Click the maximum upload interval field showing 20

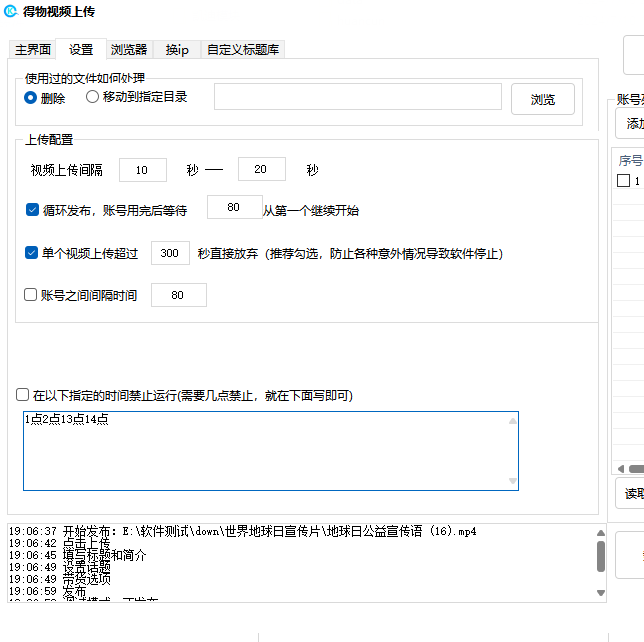coord(262,169)
